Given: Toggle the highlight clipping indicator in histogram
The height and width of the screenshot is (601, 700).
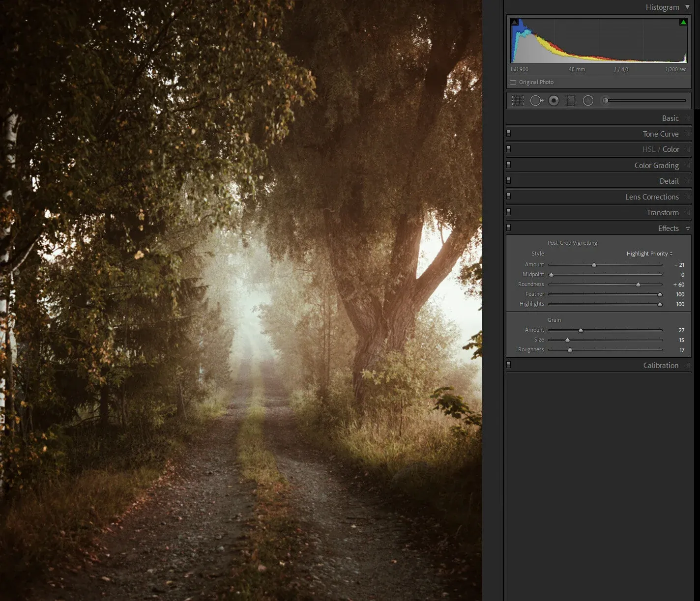Looking at the screenshot, I should pyautogui.click(x=683, y=22).
